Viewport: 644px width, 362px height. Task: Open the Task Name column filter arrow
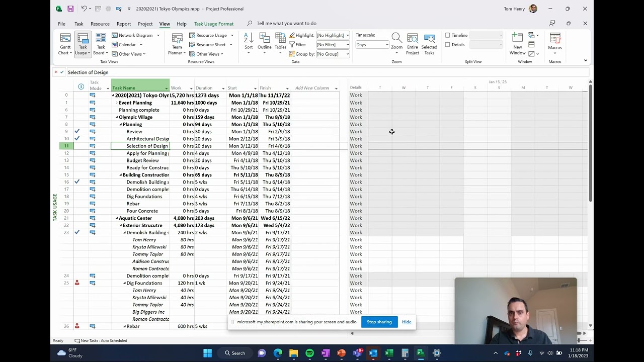pos(166,88)
